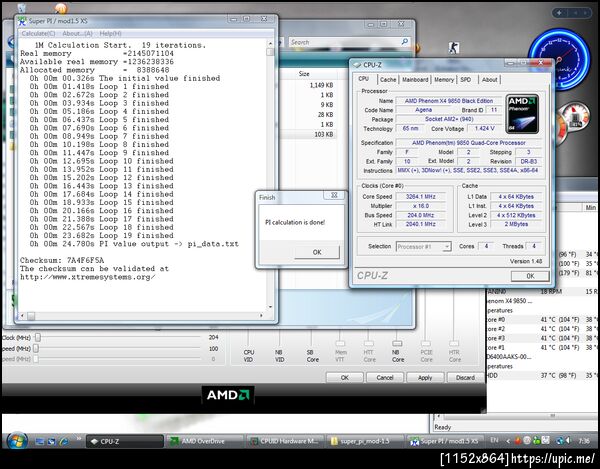The width and height of the screenshot is (600, 469).
Task: Click the NB VID vertical slider
Action: point(280,339)
